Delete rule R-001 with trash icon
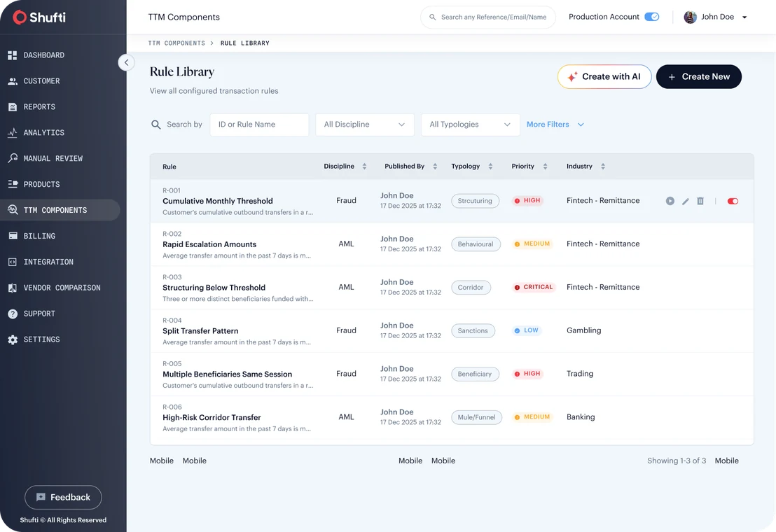The height and width of the screenshot is (532, 776). coord(700,201)
